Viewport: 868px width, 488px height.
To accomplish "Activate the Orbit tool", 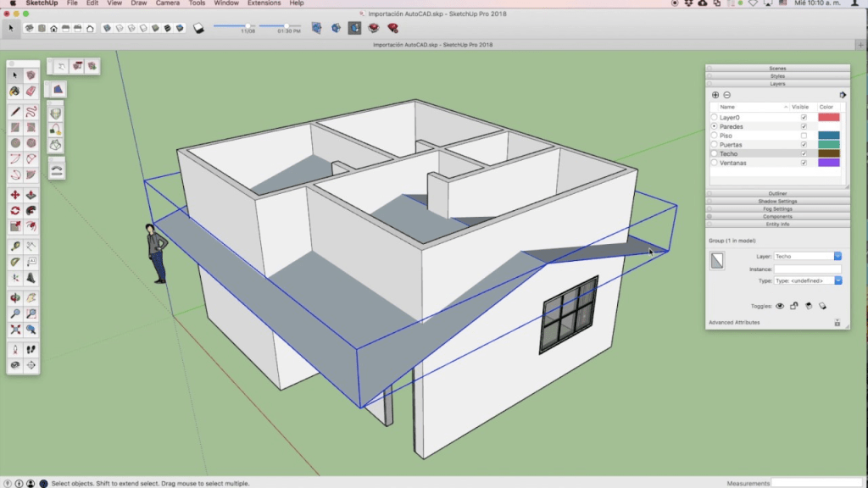I will [15, 297].
